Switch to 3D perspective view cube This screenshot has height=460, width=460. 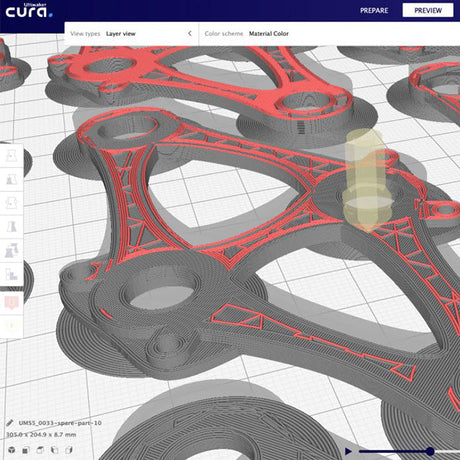click(x=12, y=450)
